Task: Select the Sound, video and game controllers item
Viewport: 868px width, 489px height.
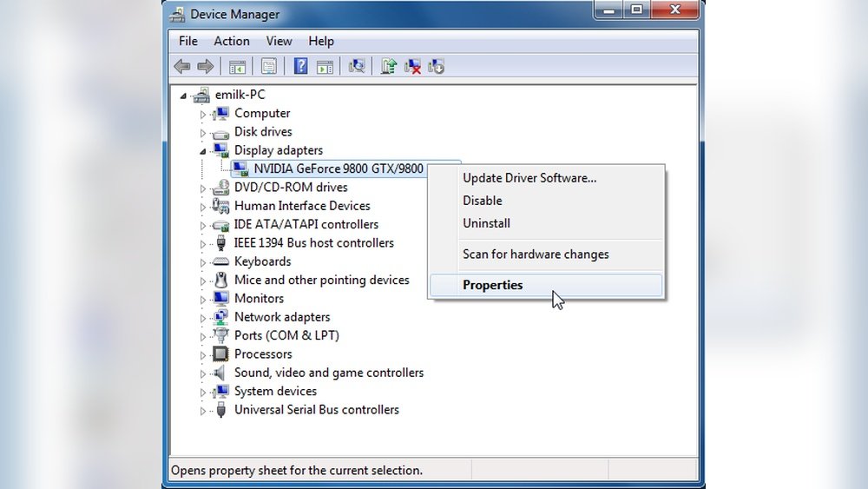Action: [328, 373]
